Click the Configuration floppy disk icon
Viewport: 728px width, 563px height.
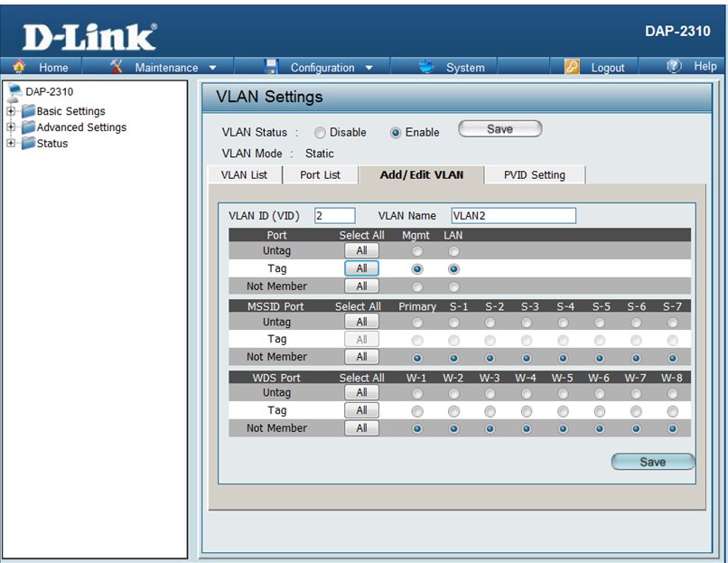click(271, 67)
